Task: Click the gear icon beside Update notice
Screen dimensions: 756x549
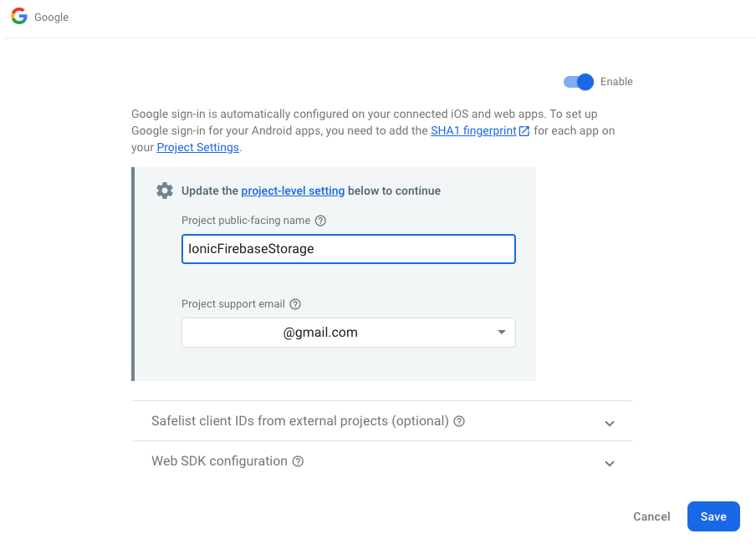Action: pyautogui.click(x=165, y=191)
